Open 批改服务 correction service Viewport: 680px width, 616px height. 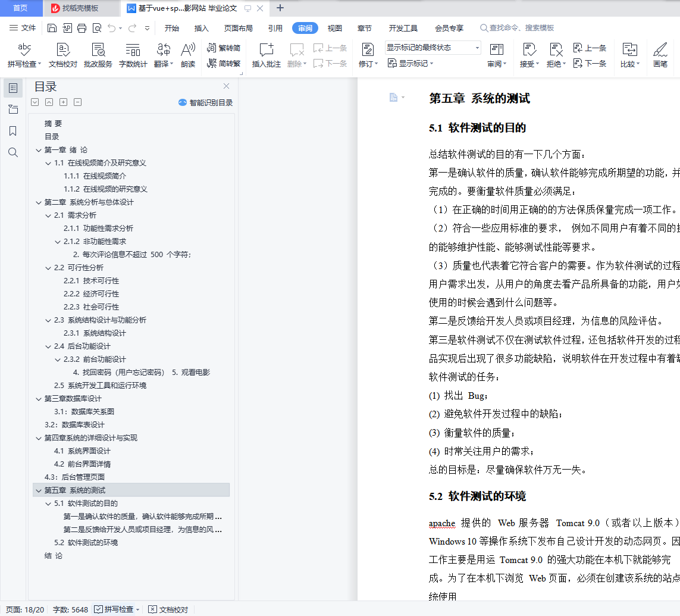click(x=98, y=55)
